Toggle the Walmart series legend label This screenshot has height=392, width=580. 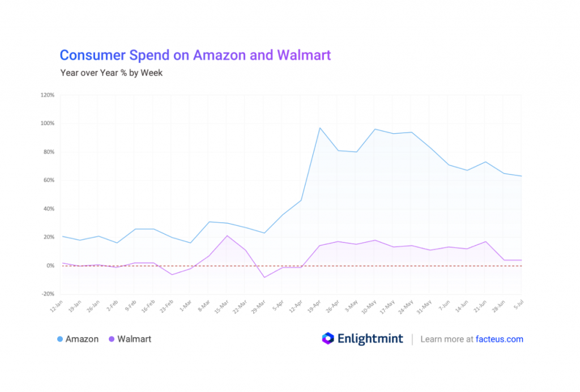[x=134, y=339]
